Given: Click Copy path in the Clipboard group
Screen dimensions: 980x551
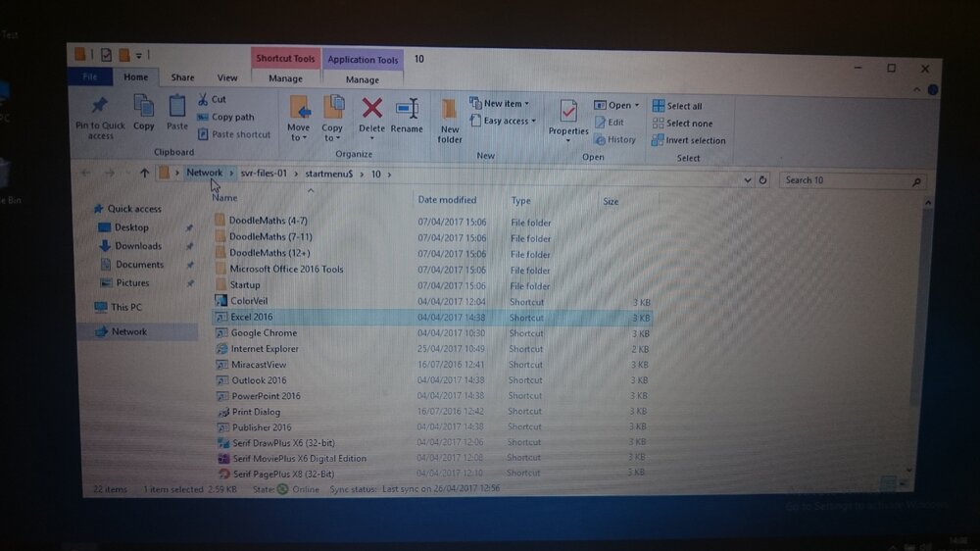Looking at the screenshot, I should tap(225, 117).
